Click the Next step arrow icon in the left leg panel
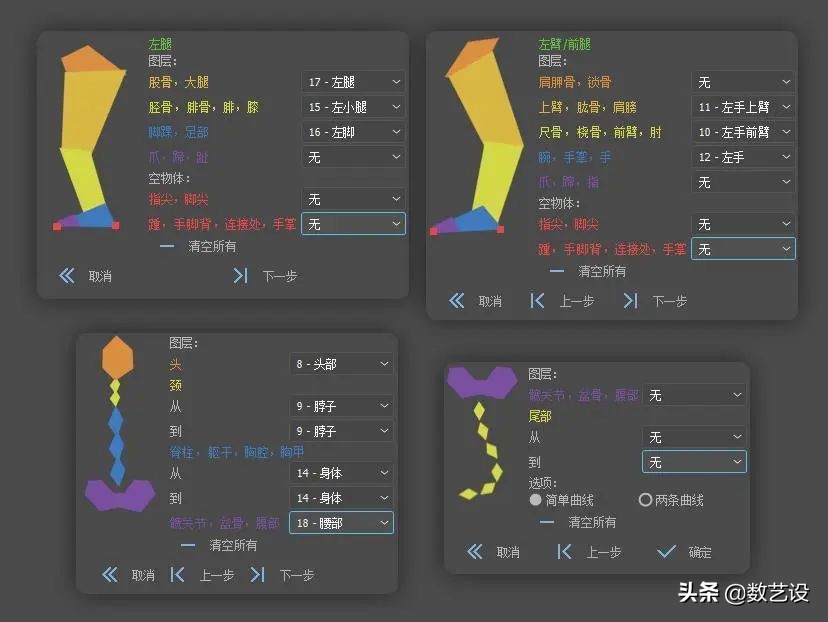Screen dimensions: 828x622 239,275
